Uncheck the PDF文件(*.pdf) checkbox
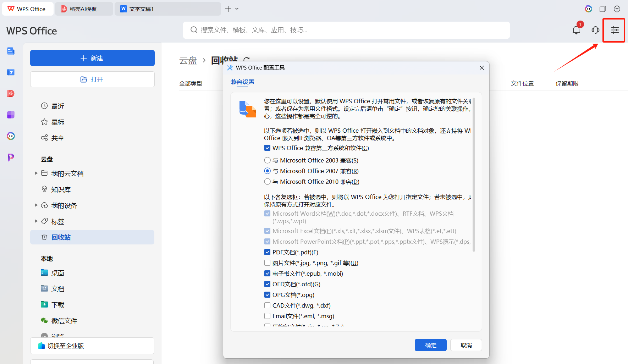The height and width of the screenshot is (364, 628). pyautogui.click(x=267, y=252)
